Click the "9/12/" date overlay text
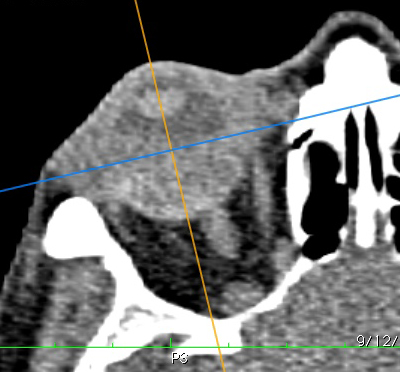 [x=378, y=341]
